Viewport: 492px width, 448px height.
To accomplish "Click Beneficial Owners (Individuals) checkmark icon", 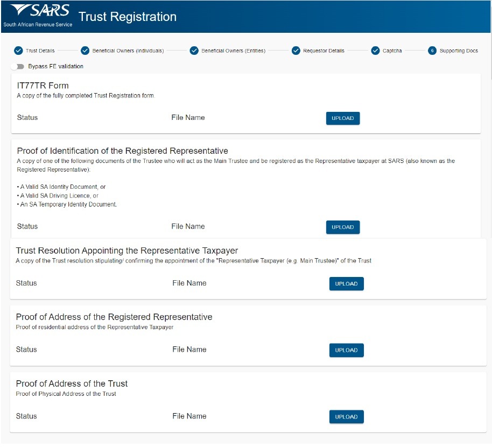I will coord(85,51).
